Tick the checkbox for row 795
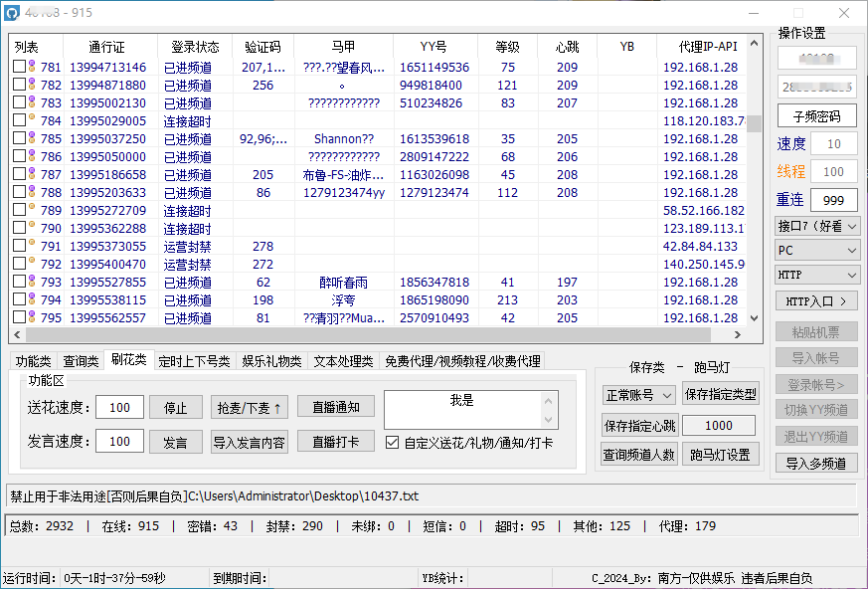 point(19,317)
